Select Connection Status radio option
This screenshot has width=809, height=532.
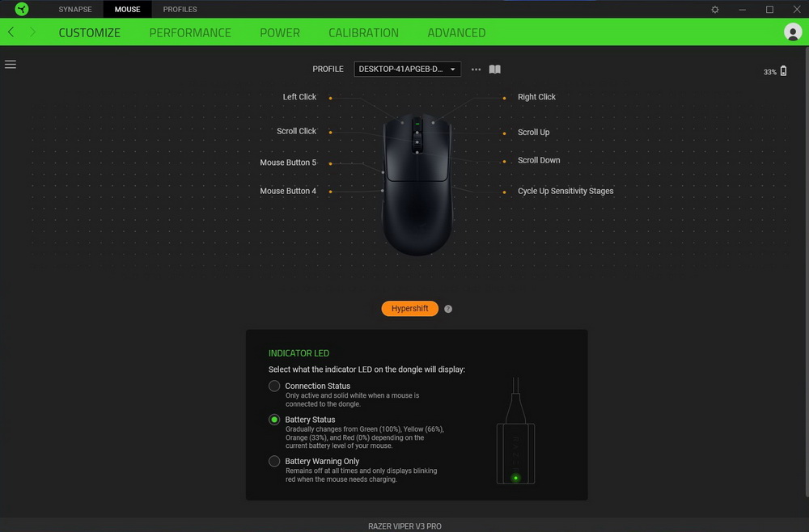coord(274,386)
